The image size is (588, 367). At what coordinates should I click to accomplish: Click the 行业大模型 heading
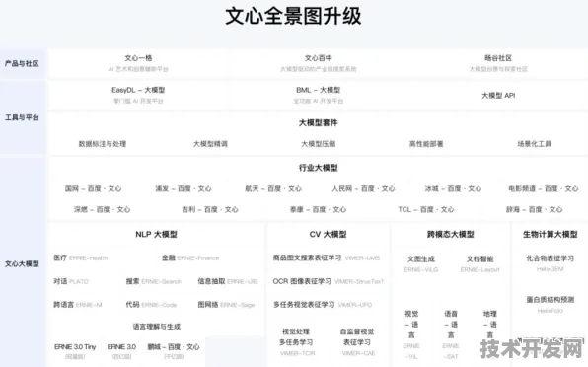(x=318, y=168)
